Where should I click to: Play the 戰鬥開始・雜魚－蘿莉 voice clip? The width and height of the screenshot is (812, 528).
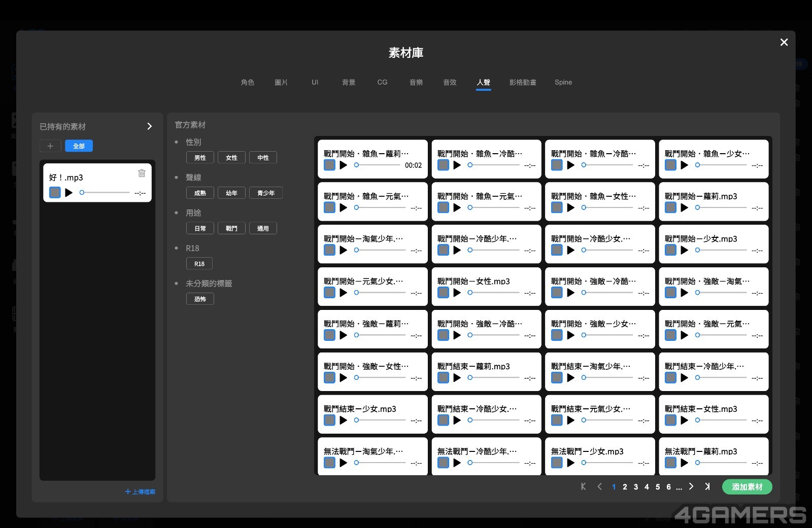tap(344, 165)
